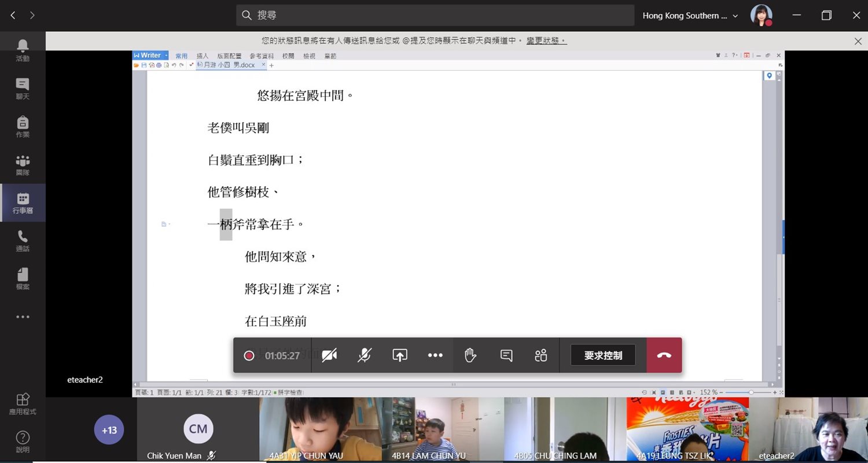Click the 要求控制 request control button
The height and width of the screenshot is (463, 868).
[603, 355]
